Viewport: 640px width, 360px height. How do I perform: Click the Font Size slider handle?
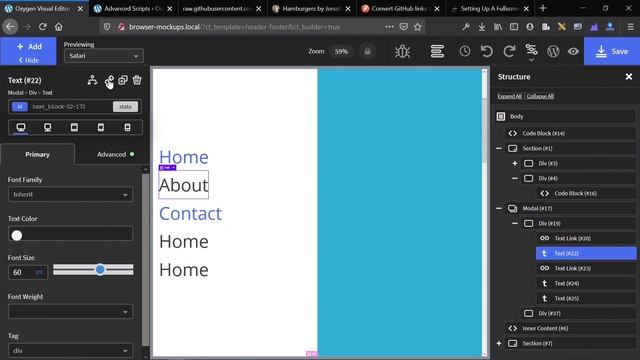point(100,269)
